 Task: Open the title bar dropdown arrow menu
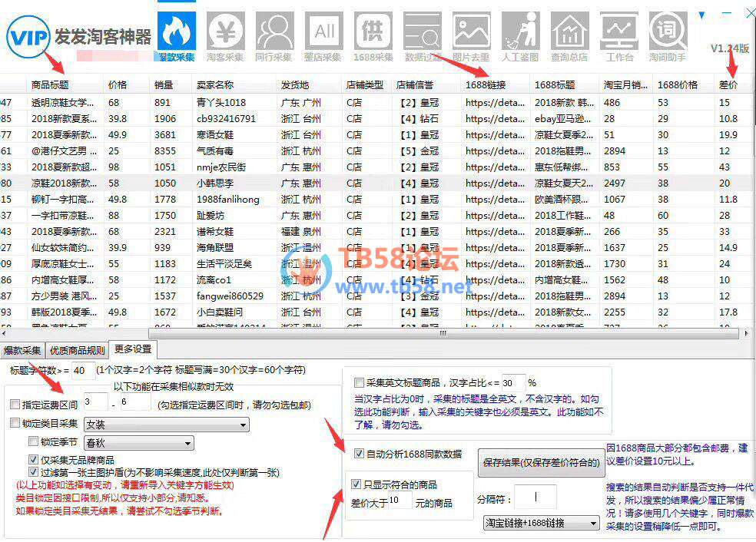[701, 15]
